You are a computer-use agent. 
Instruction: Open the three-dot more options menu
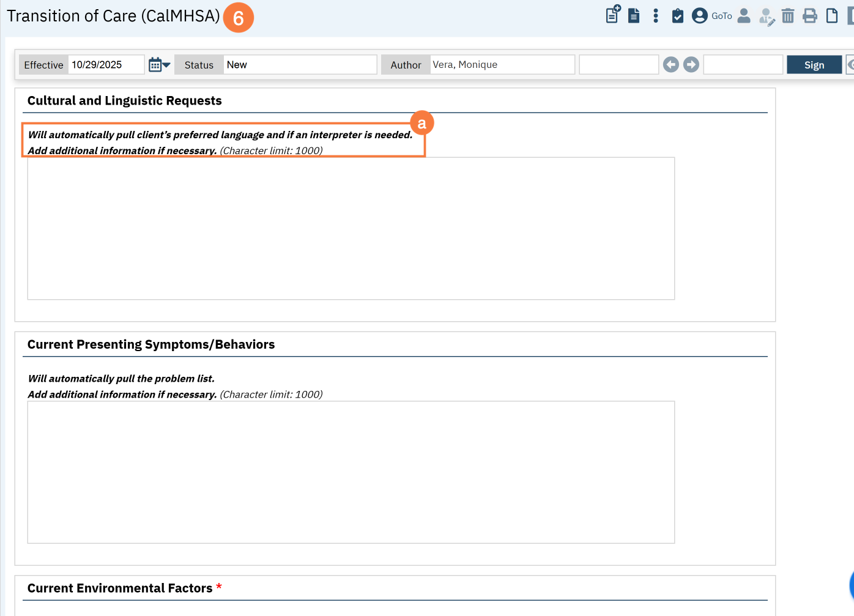coord(656,16)
